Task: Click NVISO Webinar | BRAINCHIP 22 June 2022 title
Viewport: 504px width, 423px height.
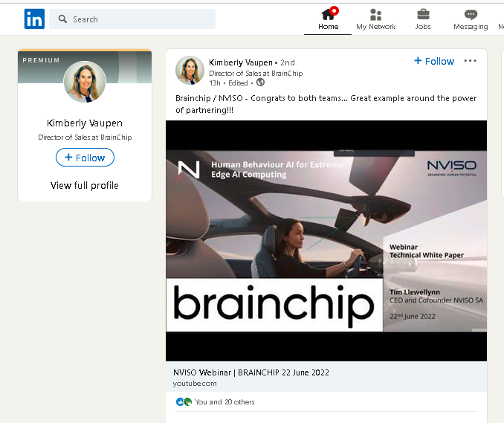Action: [x=251, y=372]
